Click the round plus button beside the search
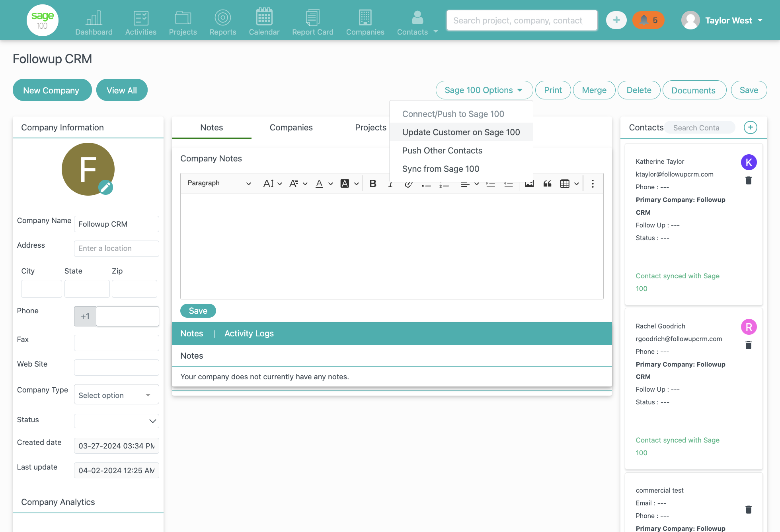Screen dimensions: 780x532 (616, 20)
